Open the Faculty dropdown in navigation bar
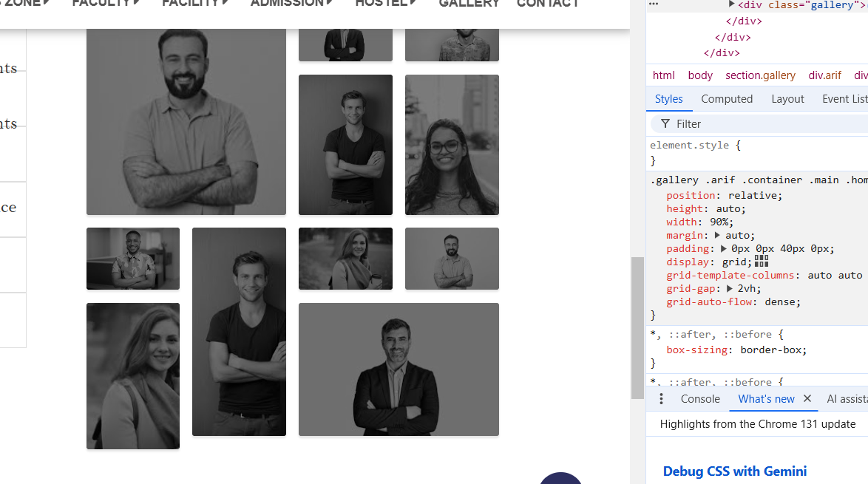 coord(105,4)
